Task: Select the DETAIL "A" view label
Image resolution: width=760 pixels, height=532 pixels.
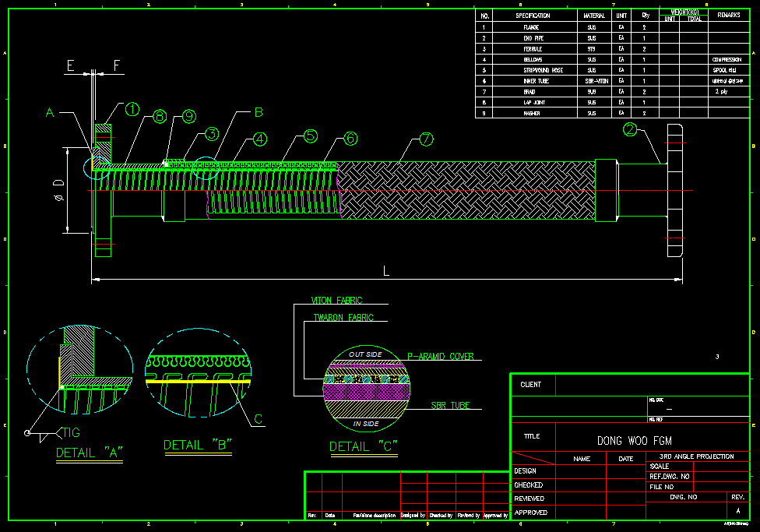Action: pos(90,453)
